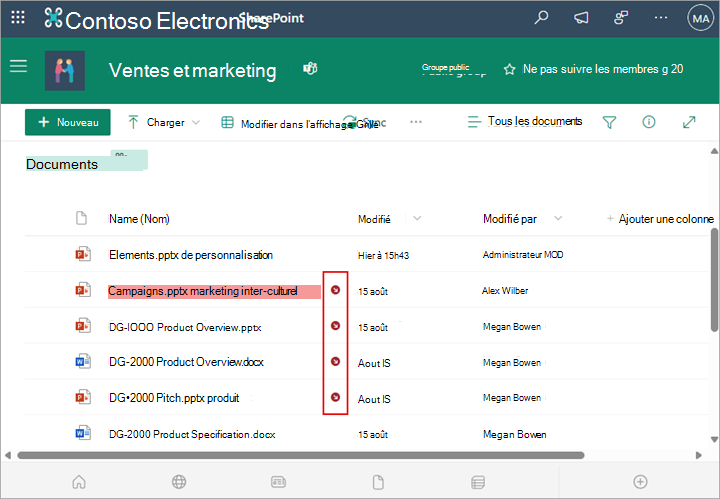Click the scroll left arrow
720x499 pixels.
click(8, 455)
